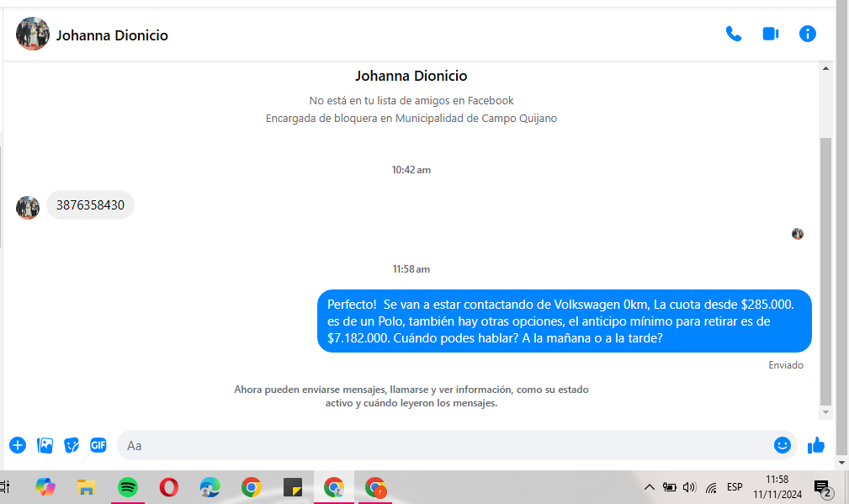Select the 3876358430 phone number message
This screenshot has height=504, width=849.
click(90, 205)
